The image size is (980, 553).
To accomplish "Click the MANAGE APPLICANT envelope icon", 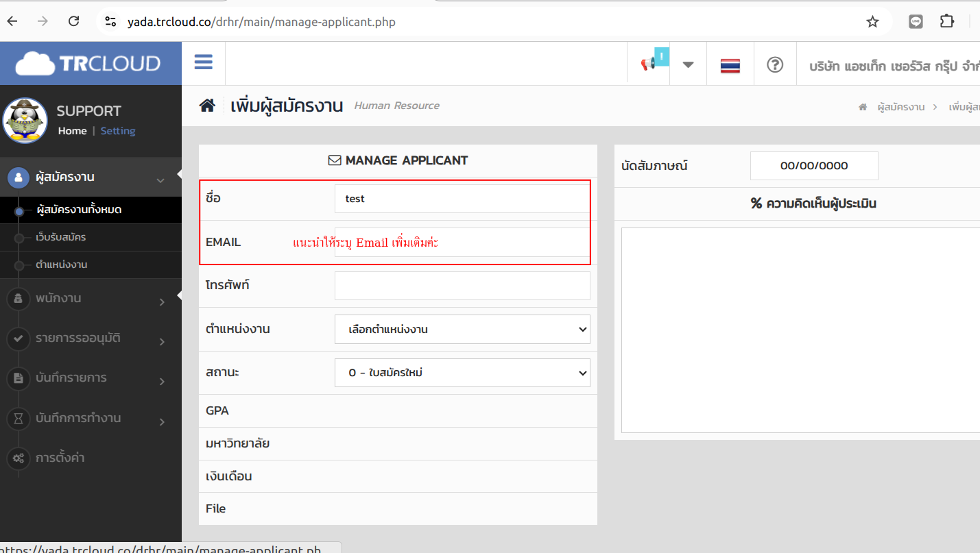I will point(335,161).
